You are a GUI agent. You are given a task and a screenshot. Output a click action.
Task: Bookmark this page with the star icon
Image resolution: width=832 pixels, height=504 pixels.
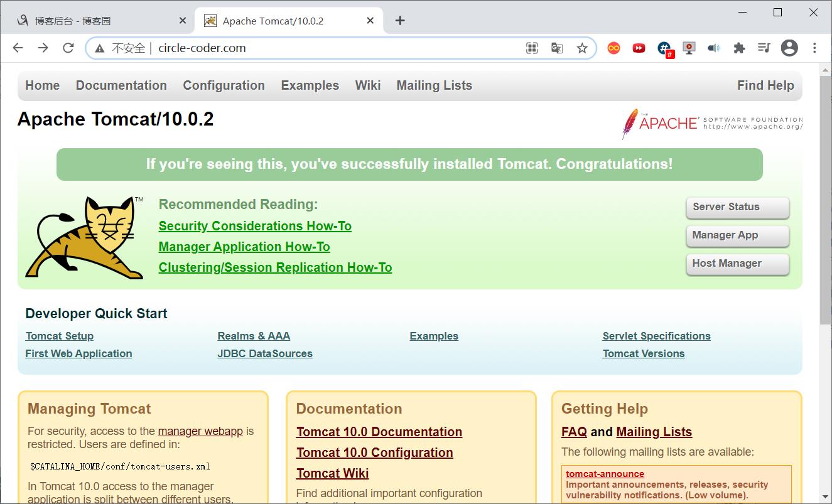pyautogui.click(x=582, y=48)
